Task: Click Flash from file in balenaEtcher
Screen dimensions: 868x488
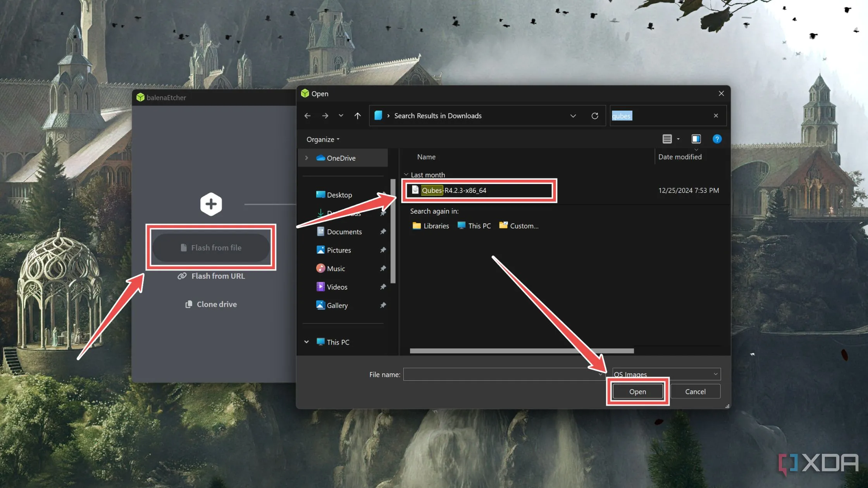Action: click(211, 247)
